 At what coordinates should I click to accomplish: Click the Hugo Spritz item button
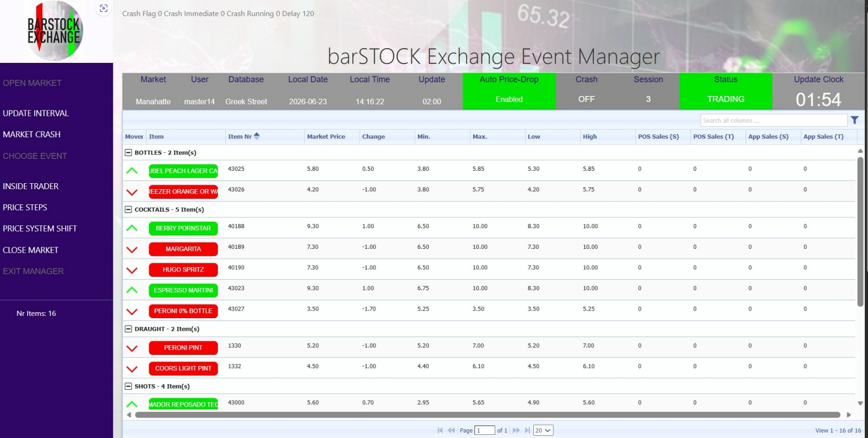[x=183, y=270]
